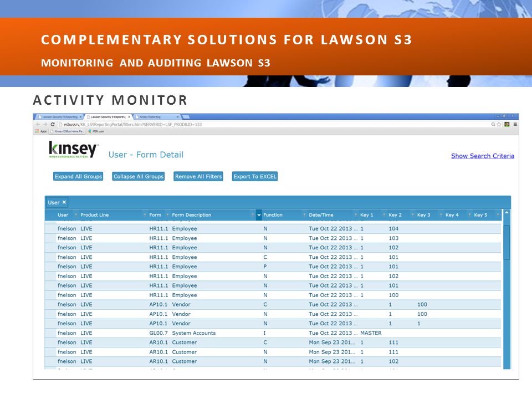Select the GL00.7 form cell
Screen dimensions: 532x399
pos(158,333)
